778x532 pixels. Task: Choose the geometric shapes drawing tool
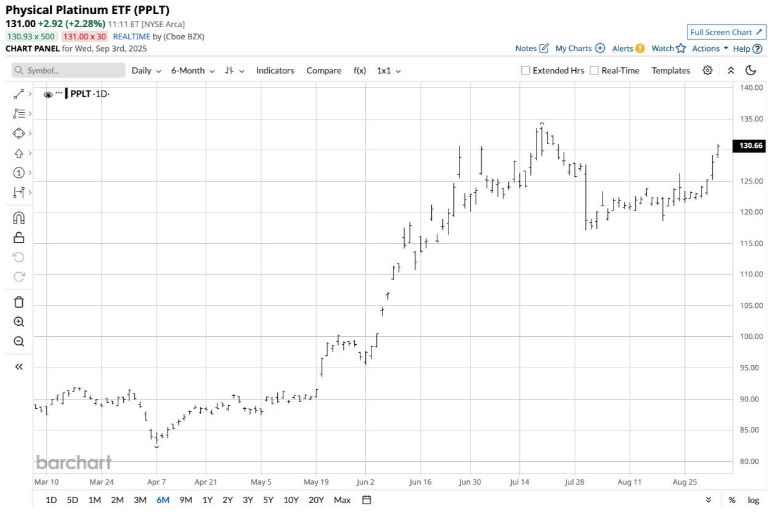tap(18, 133)
